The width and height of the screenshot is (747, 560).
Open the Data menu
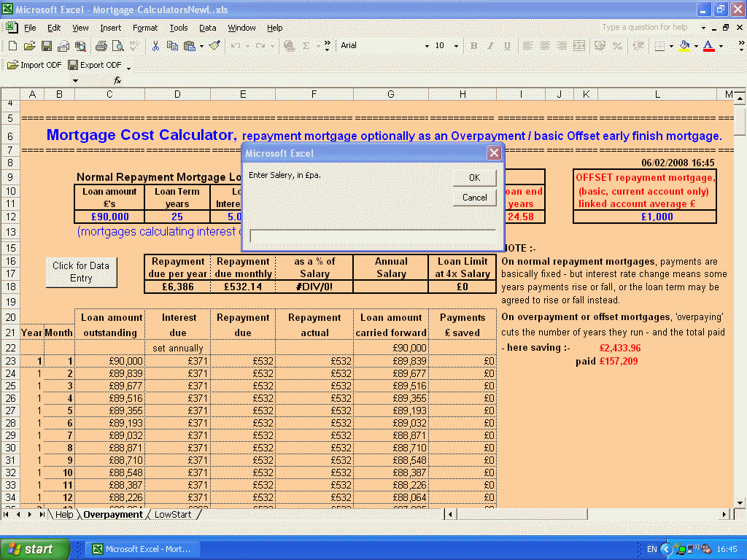(x=208, y=28)
